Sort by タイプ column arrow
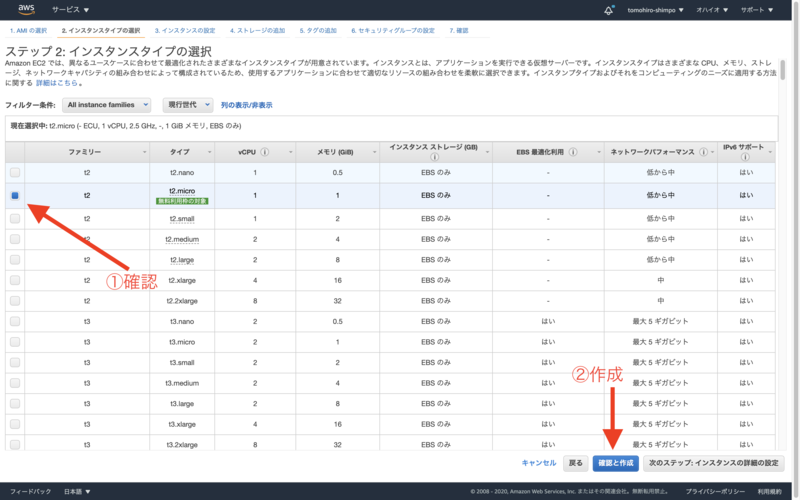 point(209,152)
